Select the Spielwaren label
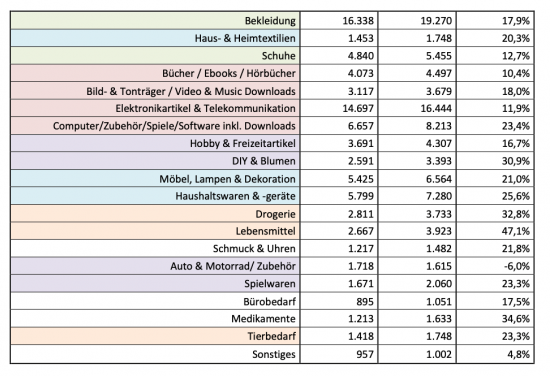The height and width of the screenshot is (376, 550). click(270, 284)
